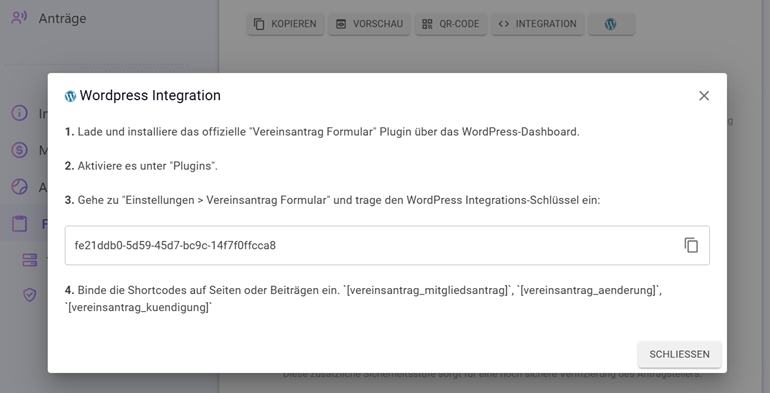This screenshot has width=770, height=393.
Task: Close the Wordpress Integration dialog with X
Action: coord(704,96)
